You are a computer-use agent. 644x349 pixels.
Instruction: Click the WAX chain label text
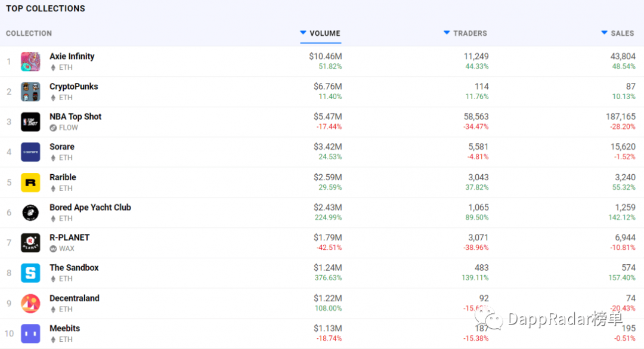67,249
